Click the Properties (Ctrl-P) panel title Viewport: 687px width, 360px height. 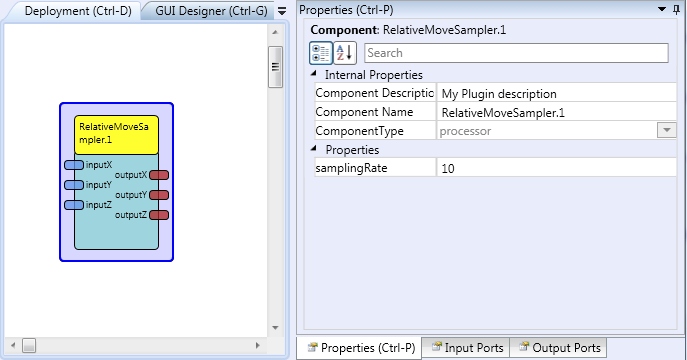(x=346, y=10)
